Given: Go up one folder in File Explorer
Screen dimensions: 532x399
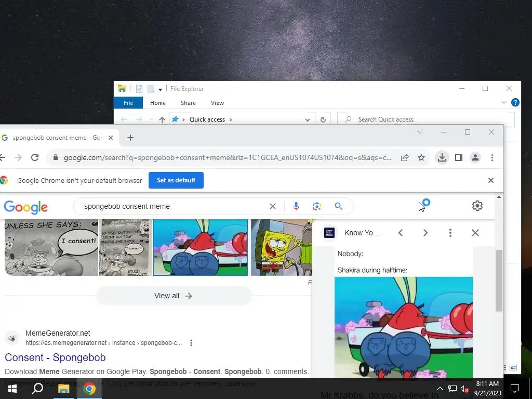Looking at the screenshot, I should (162, 119).
